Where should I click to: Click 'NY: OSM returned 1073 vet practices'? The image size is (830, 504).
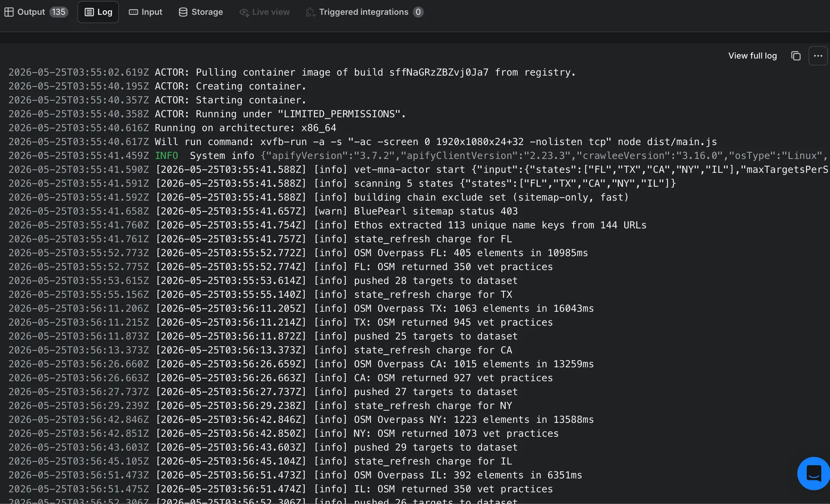284,433
